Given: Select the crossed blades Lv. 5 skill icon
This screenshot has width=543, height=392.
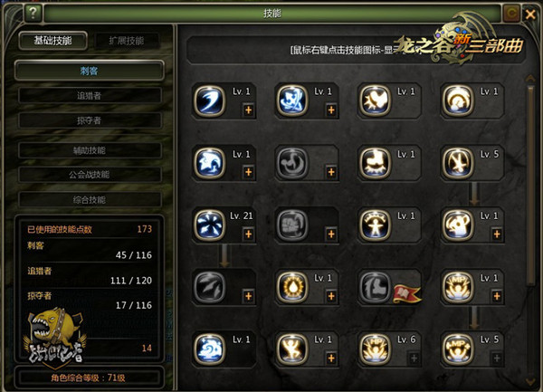Looking at the screenshot, I should 458,163.
